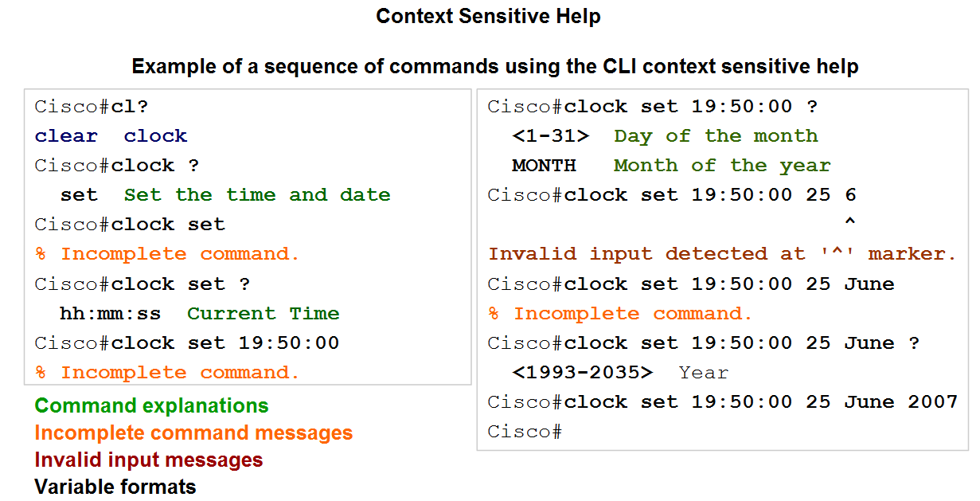Image resolution: width=980 pixels, height=501 pixels.
Task: Click the 'Cisco#cl?' command line
Action: (92, 107)
